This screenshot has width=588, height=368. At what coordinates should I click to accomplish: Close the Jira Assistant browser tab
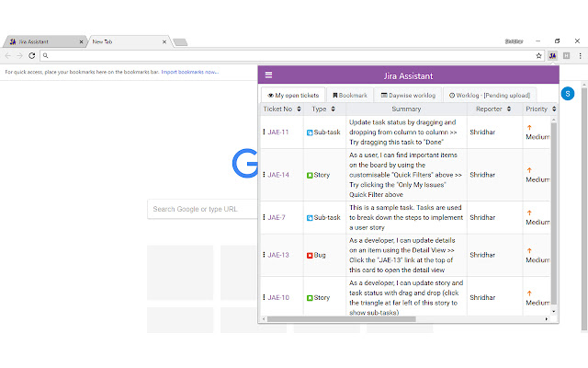[81, 42]
